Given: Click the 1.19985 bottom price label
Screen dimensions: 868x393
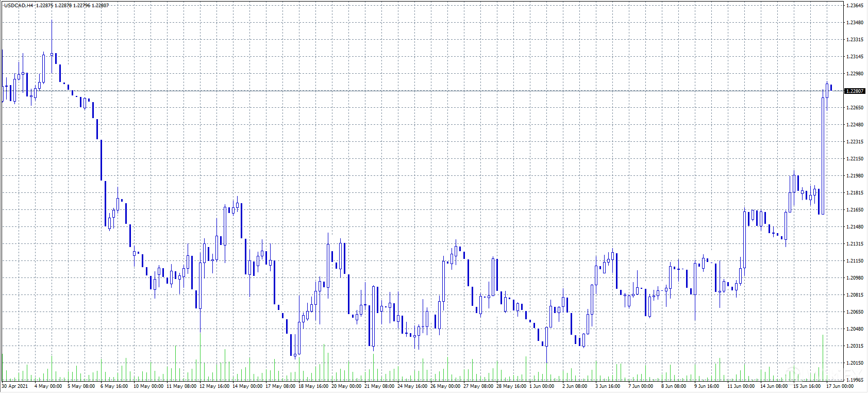Looking at the screenshot, I should click(855, 380).
